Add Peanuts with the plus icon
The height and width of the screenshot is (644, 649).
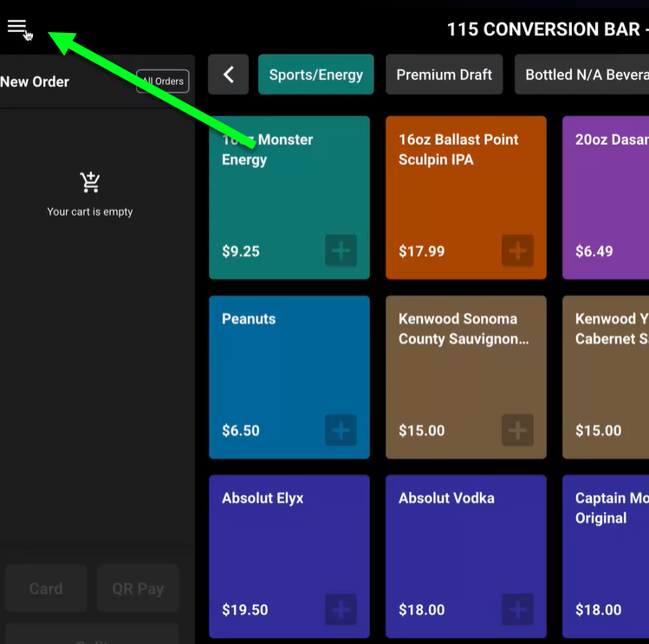pos(341,430)
